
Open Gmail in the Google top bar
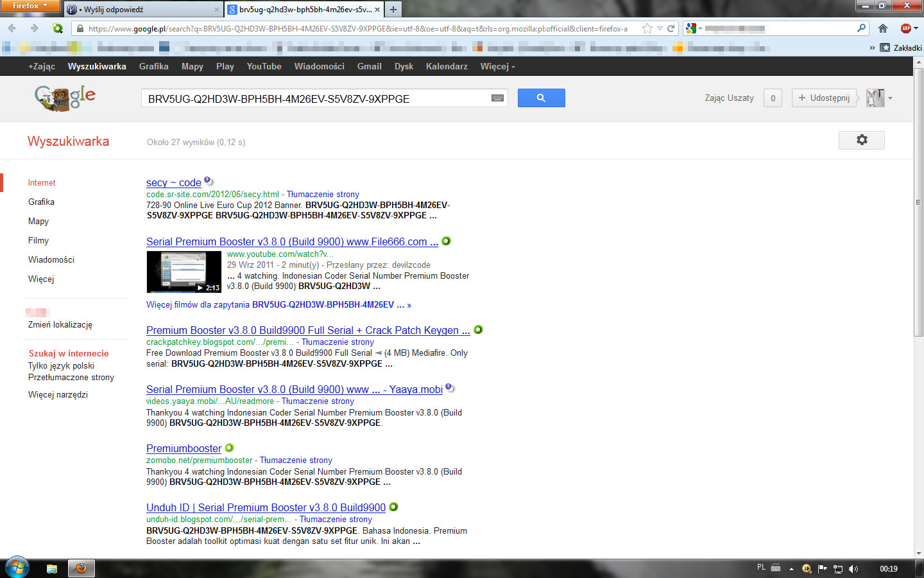pyautogui.click(x=370, y=66)
